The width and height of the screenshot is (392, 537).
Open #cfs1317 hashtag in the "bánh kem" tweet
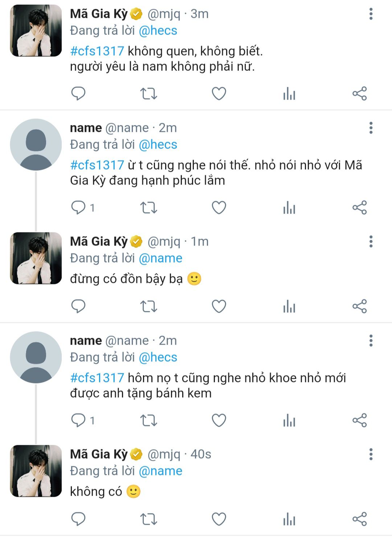(x=97, y=378)
